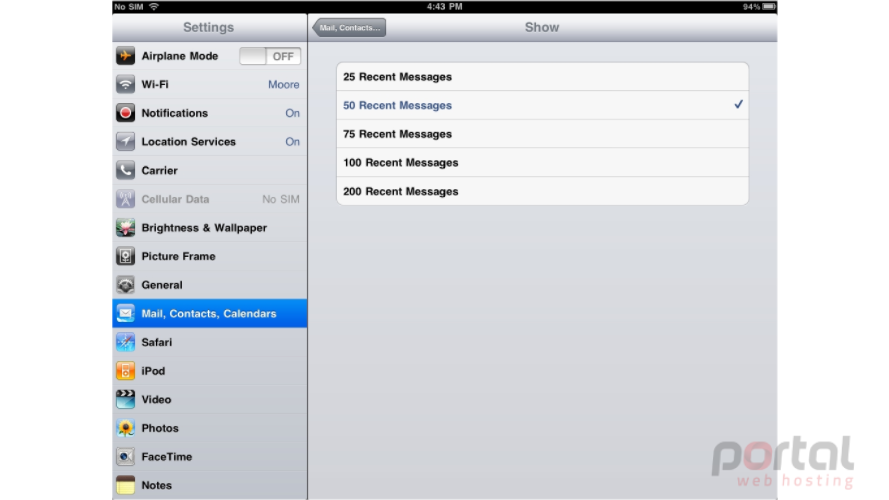Click the Notifications On value

pyautogui.click(x=293, y=113)
